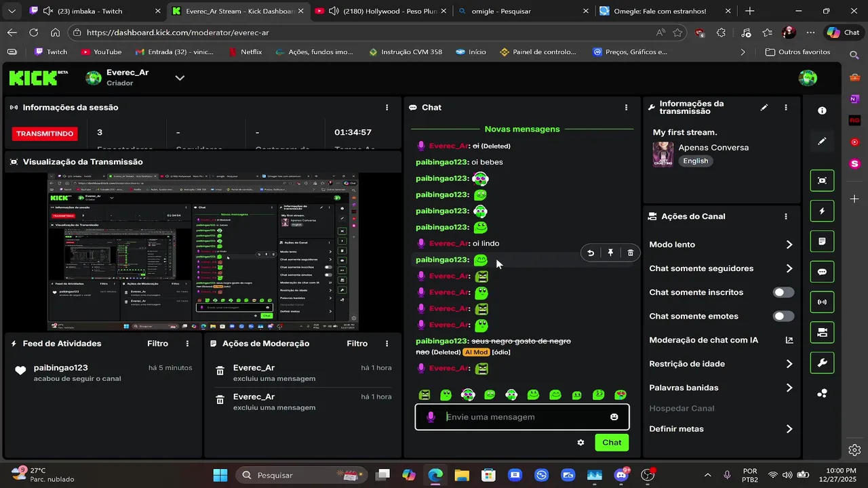Open Feed de Atividades three-dot menu
The image size is (868, 488).
point(188,344)
